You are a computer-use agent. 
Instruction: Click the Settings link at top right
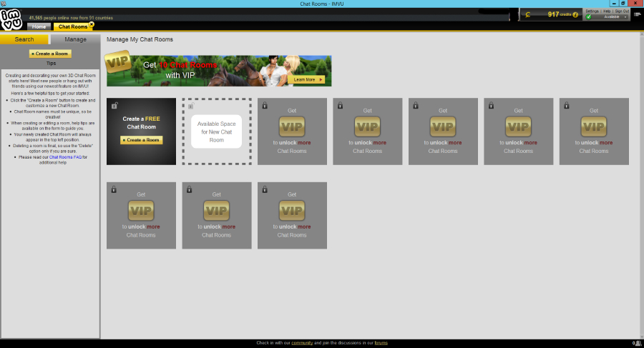click(x=592, y=11)
